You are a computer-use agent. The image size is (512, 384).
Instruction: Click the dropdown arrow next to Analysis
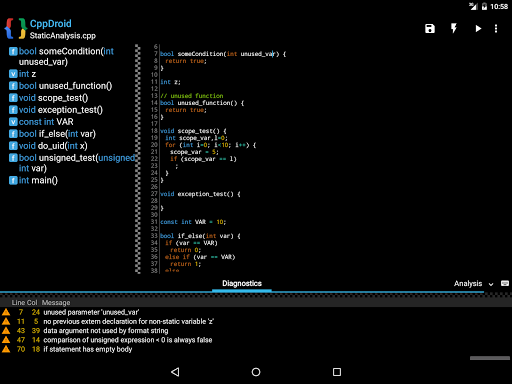491,284
